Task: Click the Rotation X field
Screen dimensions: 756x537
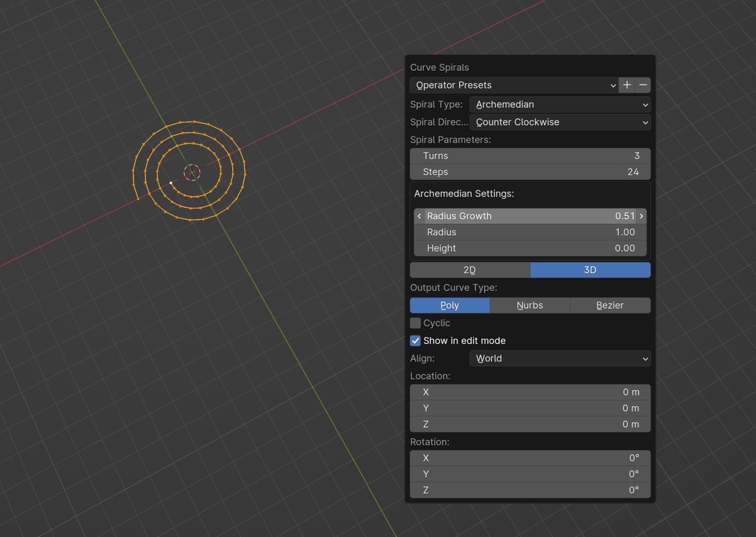Action: click(530, 458)
